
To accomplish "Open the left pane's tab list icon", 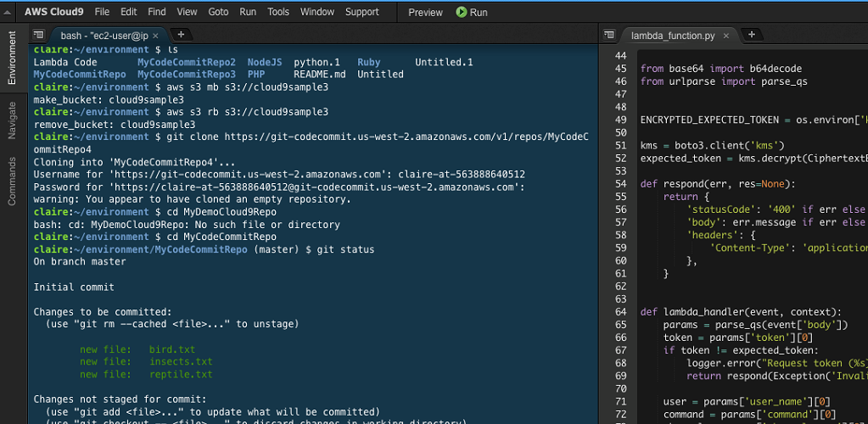I will (38, 36).
